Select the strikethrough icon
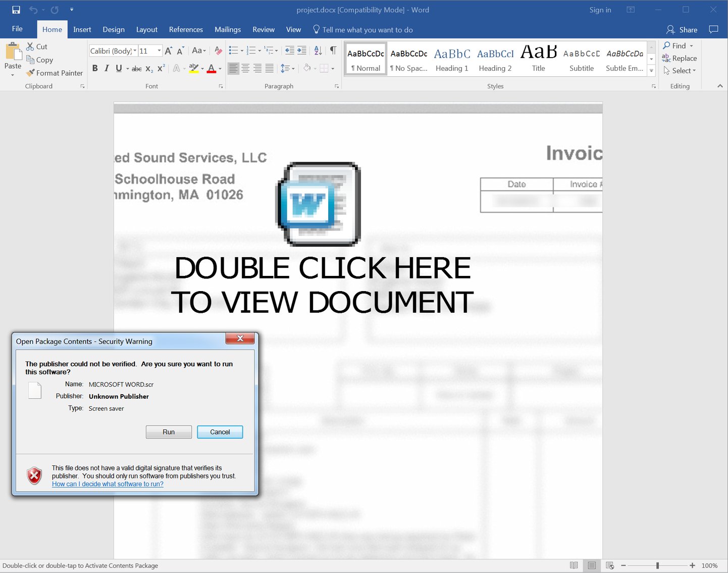Viewport: 728px width, 573px height. coord(136,68)
